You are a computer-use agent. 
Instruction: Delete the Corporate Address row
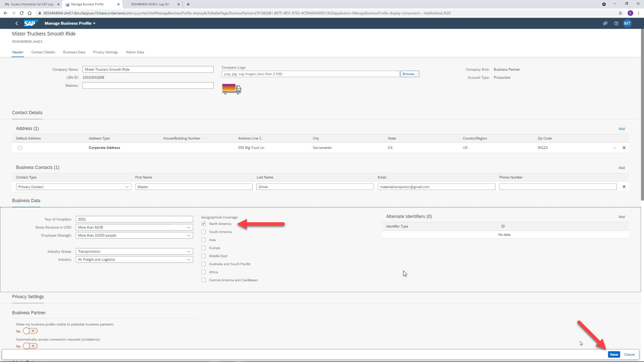[624, 148]
